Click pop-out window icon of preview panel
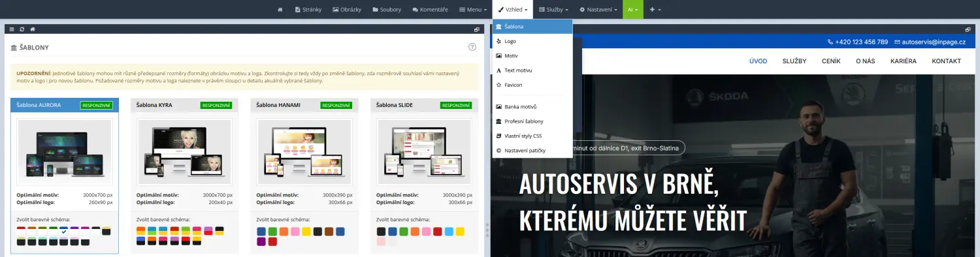Viewport: 980px width, 257px height. click(x=968, y=29)
